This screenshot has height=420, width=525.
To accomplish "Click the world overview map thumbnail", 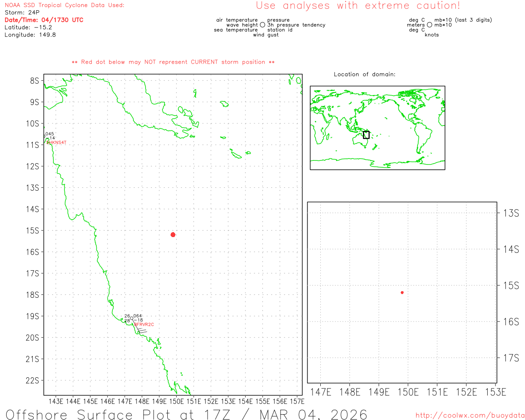I will pyautogui.click(x=377, y=128).
